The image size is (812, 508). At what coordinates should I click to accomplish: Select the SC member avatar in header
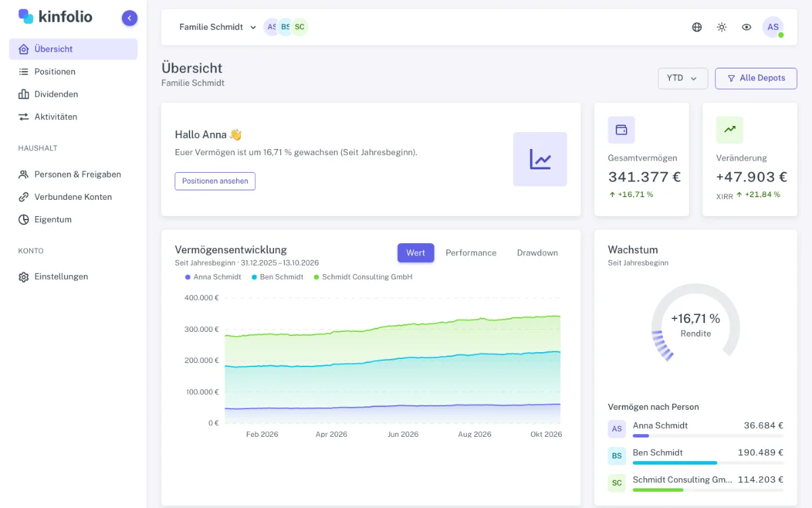(300, 27)
